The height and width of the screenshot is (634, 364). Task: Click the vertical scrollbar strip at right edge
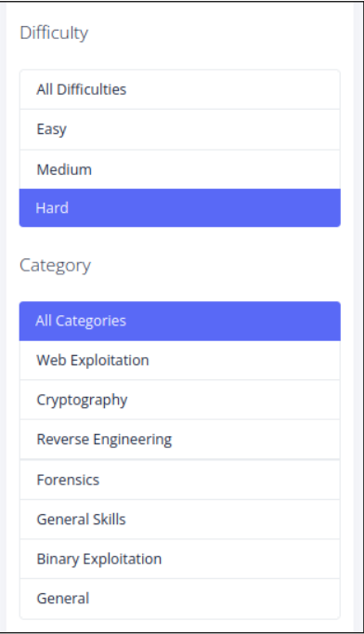point(358,317)
